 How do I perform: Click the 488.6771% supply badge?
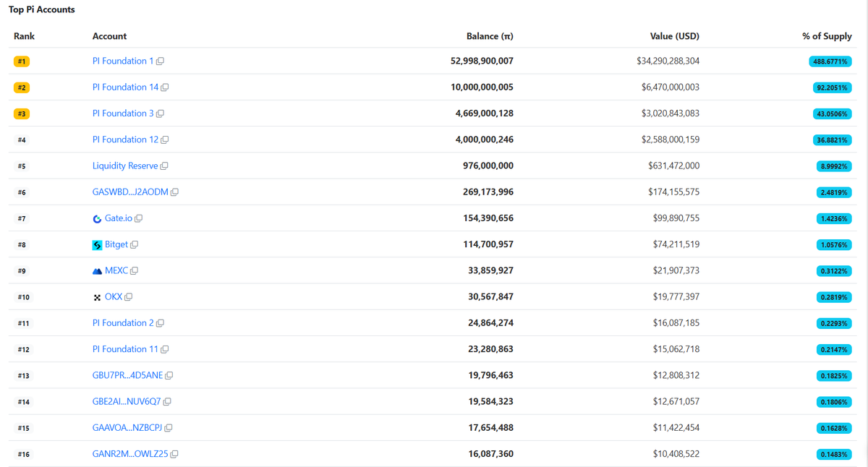(x=830, y=61)
